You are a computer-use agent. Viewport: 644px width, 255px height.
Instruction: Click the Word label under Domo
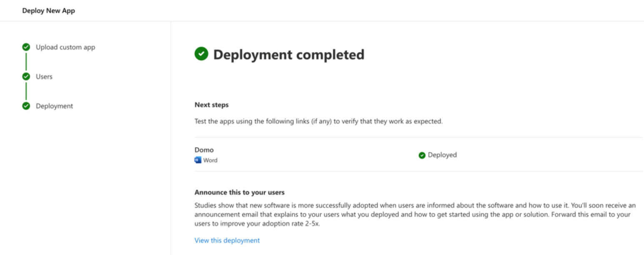point(210,160)
